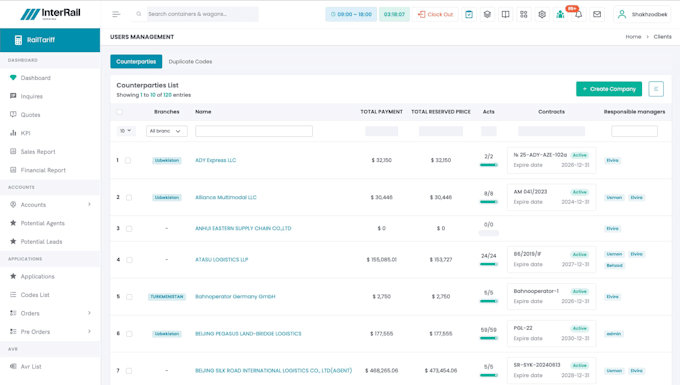
Task: Check the Bahnoperator Germany GmbH row checkbox
Action: click(129, 297)
